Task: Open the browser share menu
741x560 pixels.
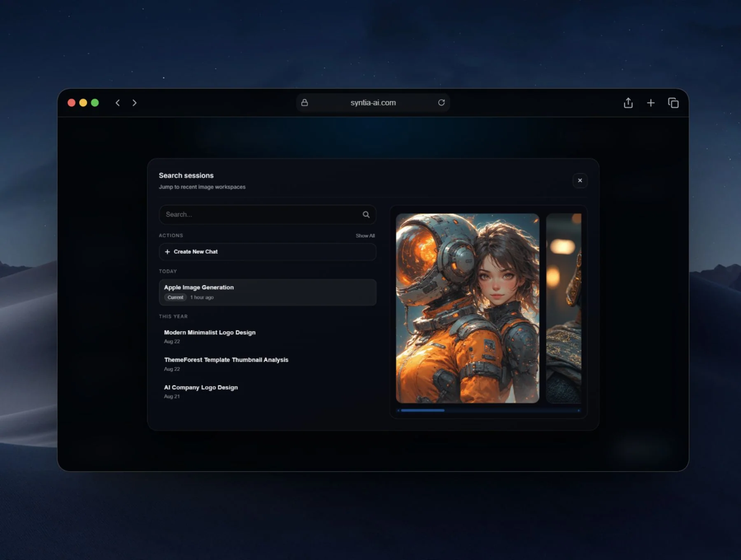Action: point(628,103)
